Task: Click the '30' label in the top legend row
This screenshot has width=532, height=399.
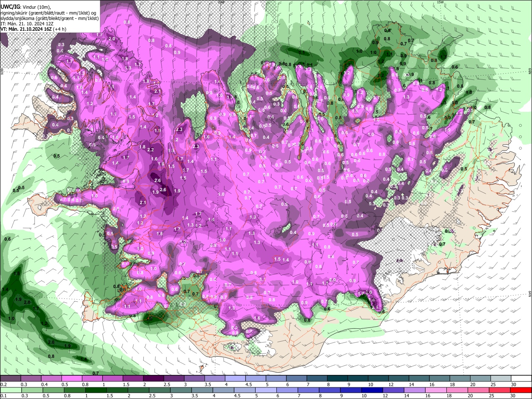Action: [x=514, y=384]
